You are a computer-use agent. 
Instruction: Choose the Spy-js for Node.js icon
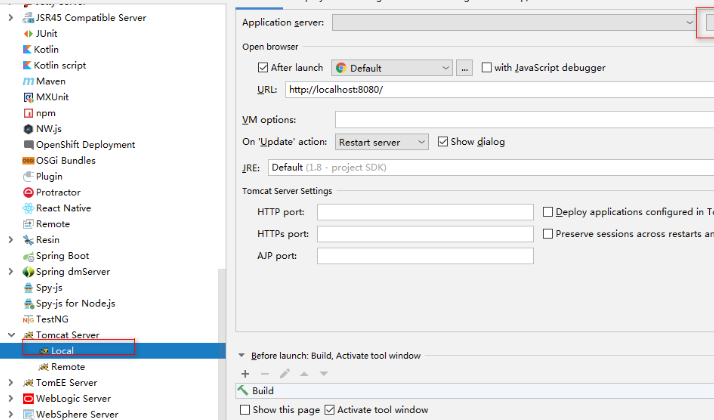(28, 303)
